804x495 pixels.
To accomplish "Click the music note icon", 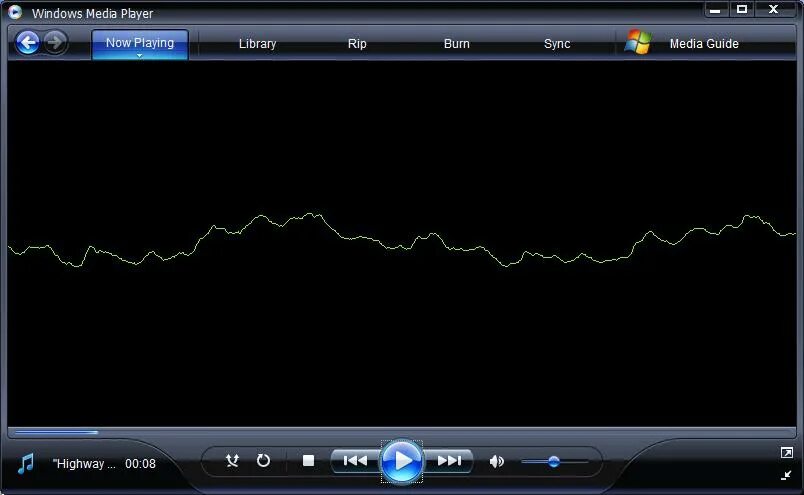I will pyautogui.click(x=26, y=463).
